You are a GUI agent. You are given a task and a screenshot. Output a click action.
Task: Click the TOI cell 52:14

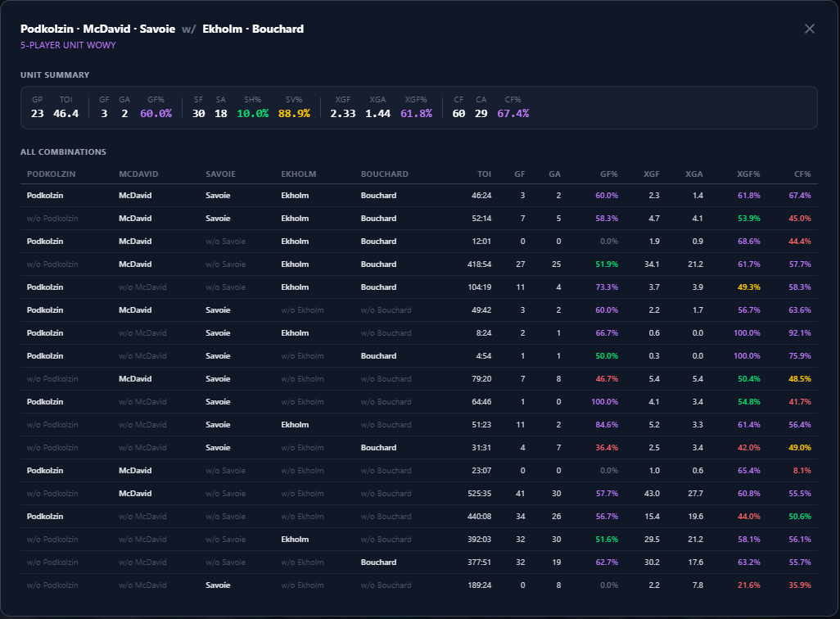pos(481,219)
